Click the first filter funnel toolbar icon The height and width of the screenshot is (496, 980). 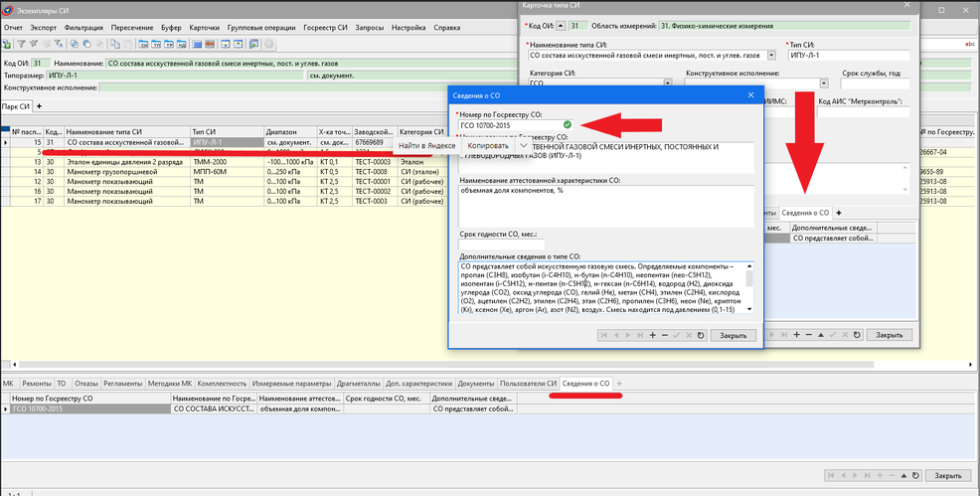pos(21,45)
